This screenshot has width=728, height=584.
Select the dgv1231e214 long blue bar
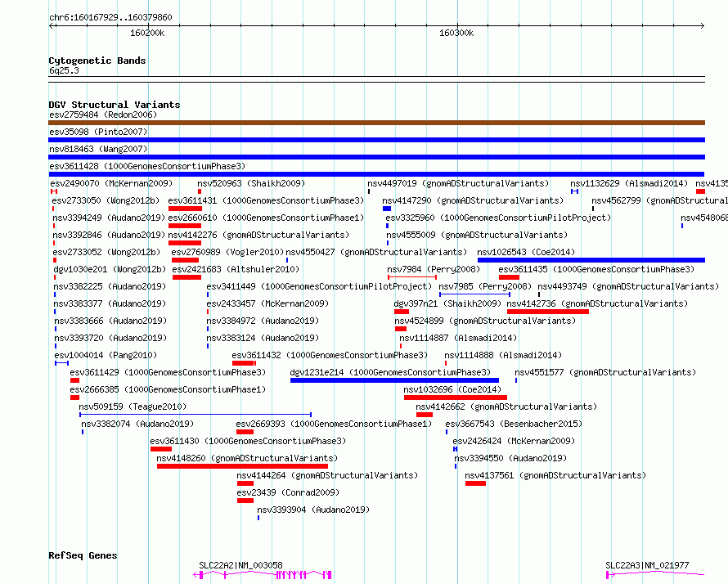click(394, 380)
